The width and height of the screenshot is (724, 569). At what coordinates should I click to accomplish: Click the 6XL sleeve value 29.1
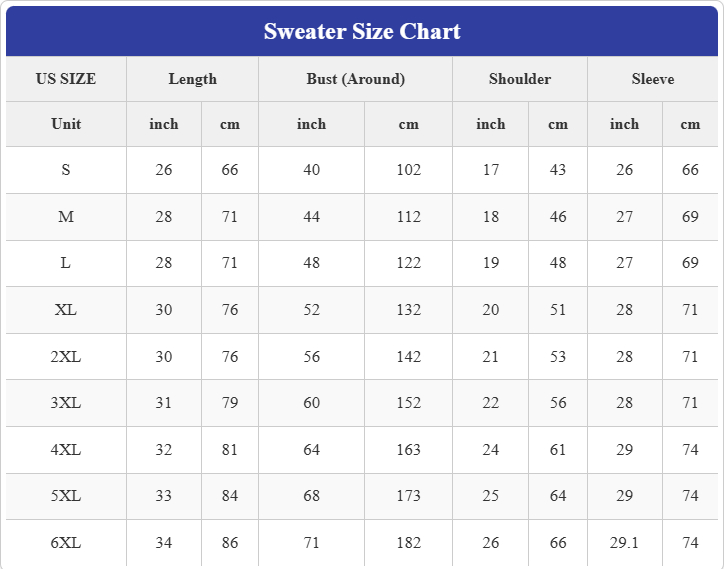coord(624,543)
